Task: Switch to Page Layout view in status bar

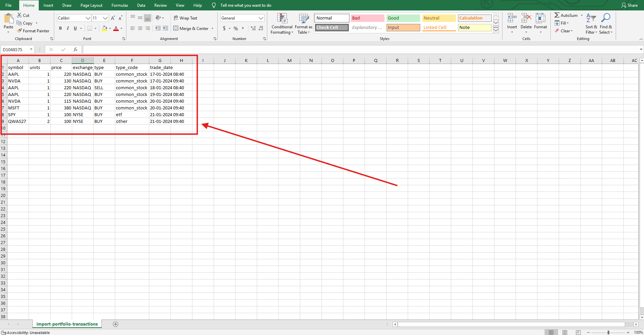Action: coord(565,332)
